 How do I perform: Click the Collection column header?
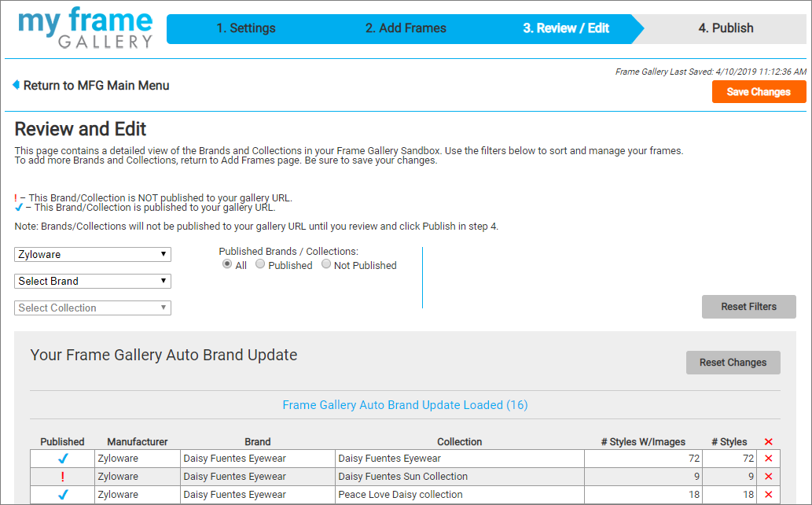click(x=459, y=442)
